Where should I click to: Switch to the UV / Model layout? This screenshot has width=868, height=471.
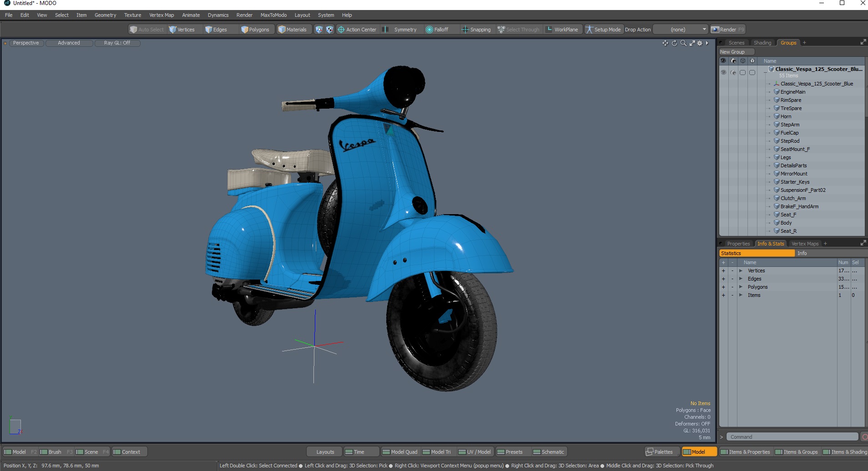pyautogui.click(x=474, y=452)
